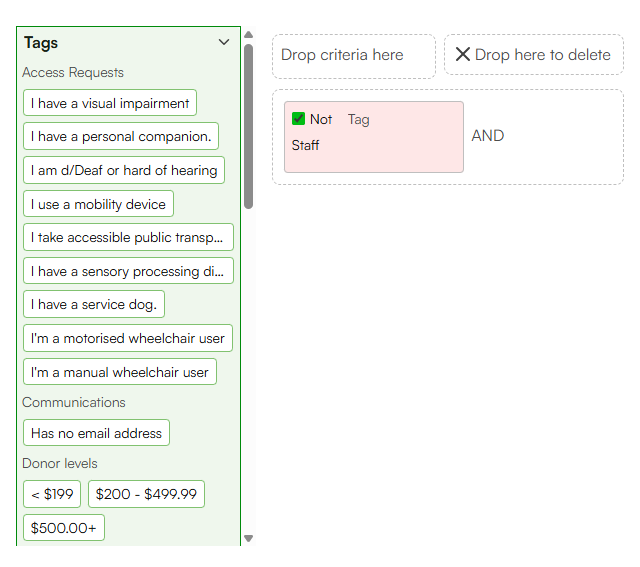Click 'Has no email address' tag
This screenshot has width=640, height=567.
click(x=96, y=433)
